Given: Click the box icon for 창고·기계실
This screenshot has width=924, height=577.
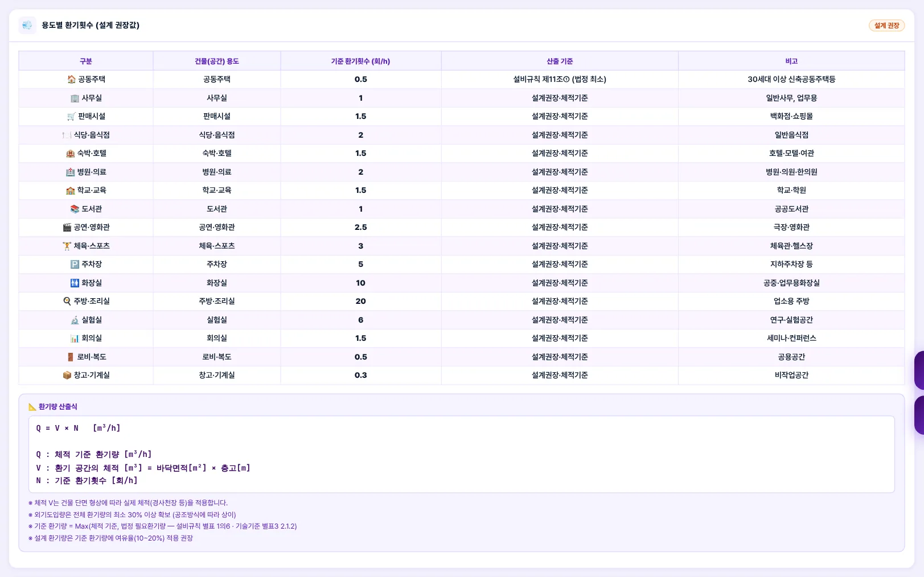Looking at the screenshot, I should tap(67, 376).
